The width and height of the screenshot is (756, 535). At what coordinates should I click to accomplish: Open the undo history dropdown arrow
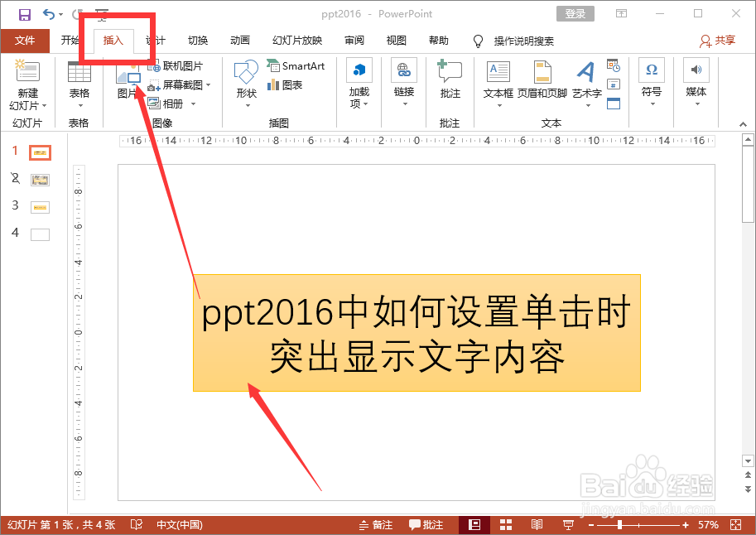click(60, 14)
